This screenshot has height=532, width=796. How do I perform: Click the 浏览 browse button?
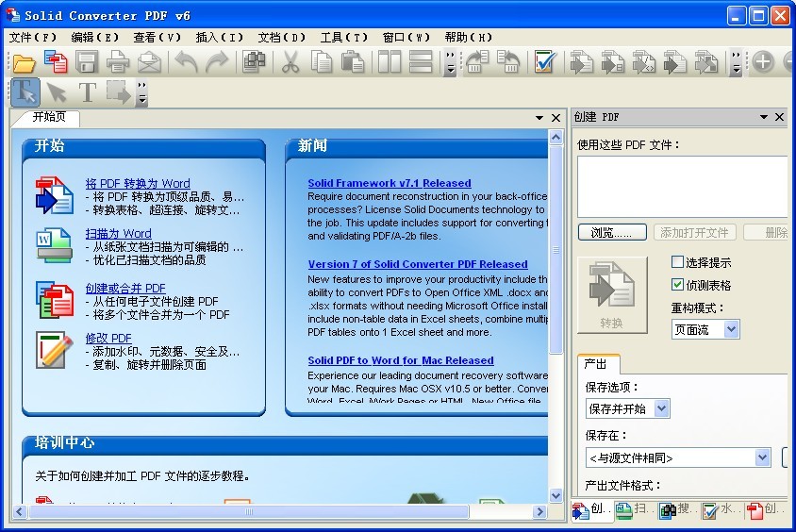612,232
